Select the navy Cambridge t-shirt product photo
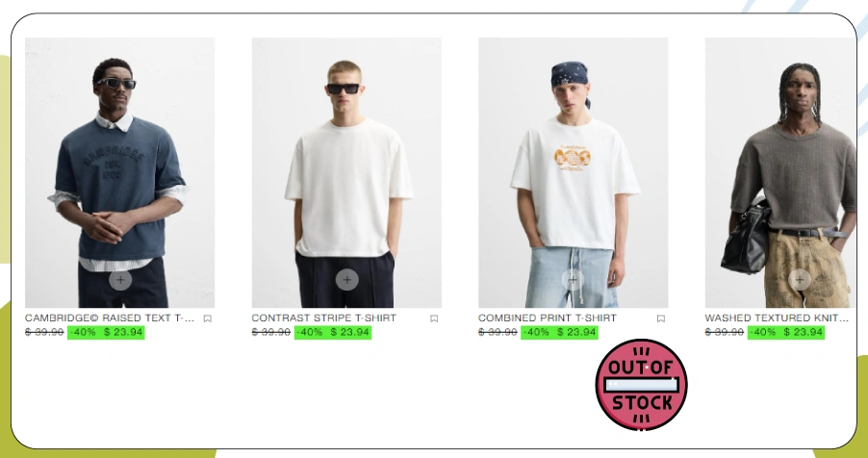The width and height of the screenshot is (868, 458). (119, 172)
